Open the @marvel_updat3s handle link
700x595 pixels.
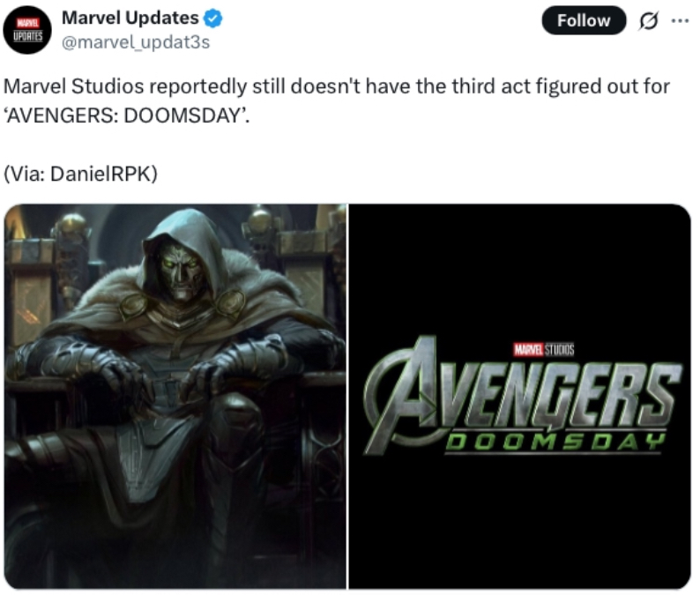point(135,42)
